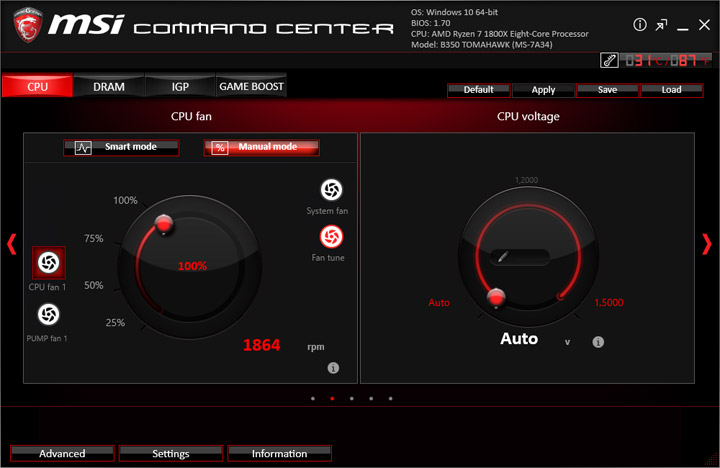This screenshot has width=720, height=468.
Task: Click the 1.5000 voltage max label
Action: 609,303
